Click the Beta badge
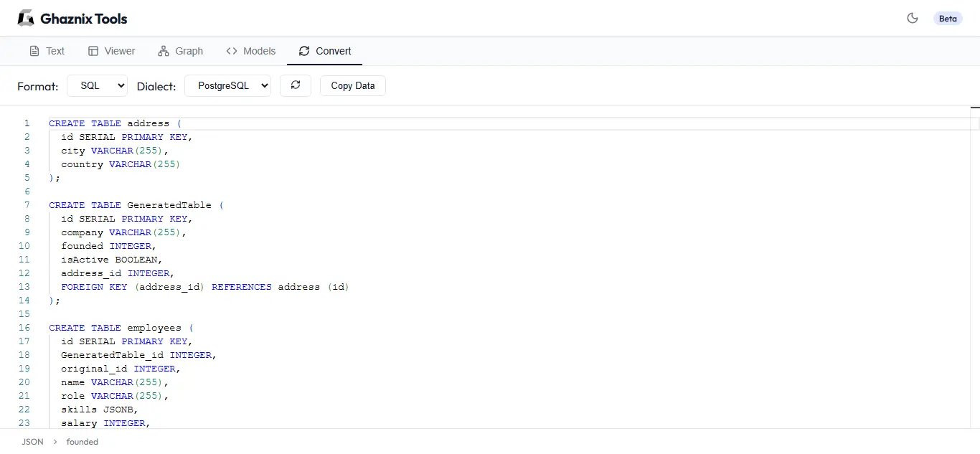Image resolution: width=980 pixels, height=454 pixels. 948,19
